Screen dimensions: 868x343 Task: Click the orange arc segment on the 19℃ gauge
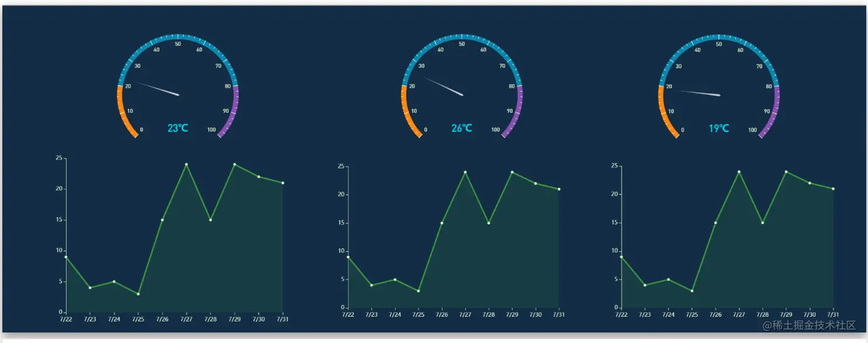(663, 112)
